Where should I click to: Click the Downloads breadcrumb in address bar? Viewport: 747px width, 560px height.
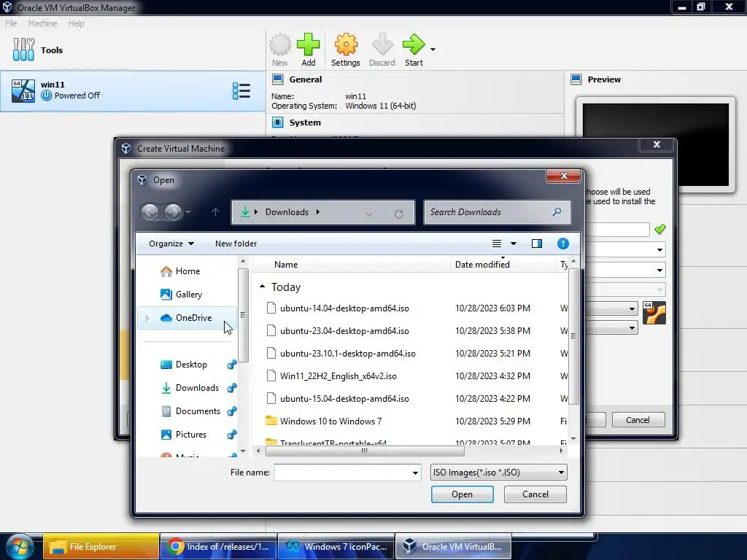pyautogui.click(x=287, y=212)
